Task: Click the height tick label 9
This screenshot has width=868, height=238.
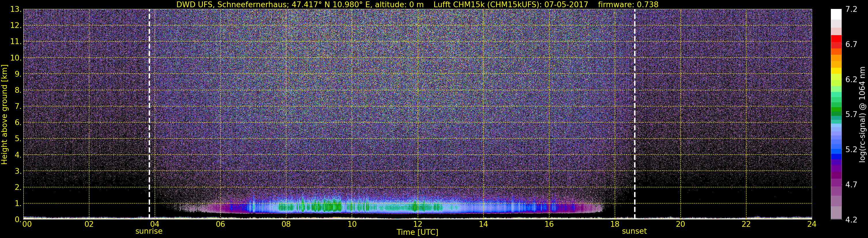Action: (x=18, y=74)
